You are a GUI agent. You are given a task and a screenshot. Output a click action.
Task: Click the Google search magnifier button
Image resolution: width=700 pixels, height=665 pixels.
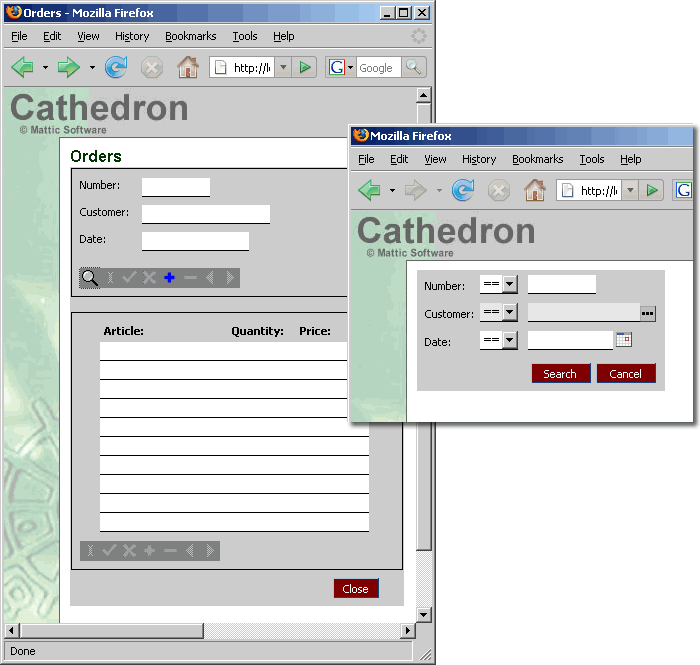(413, 68)
